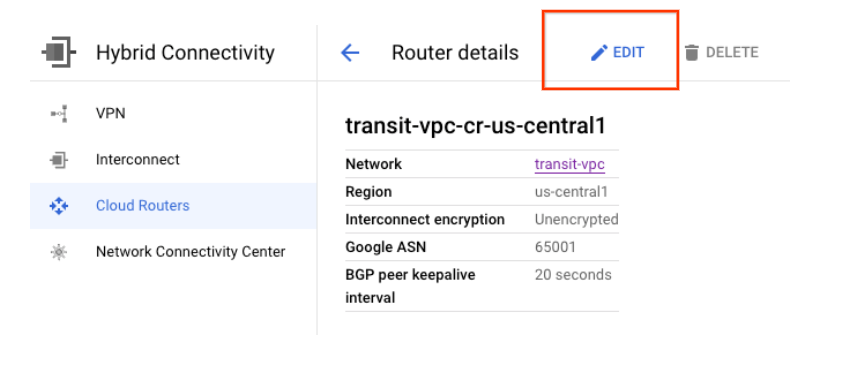
Task: Click the Router details page title
Action: pyautogui.click(x=455, y=53)
